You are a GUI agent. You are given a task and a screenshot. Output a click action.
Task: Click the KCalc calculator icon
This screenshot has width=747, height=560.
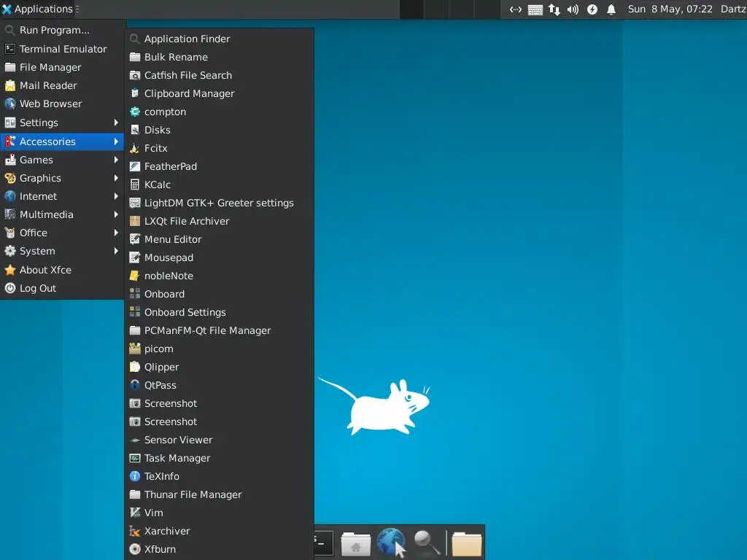[x=135, y=184]
